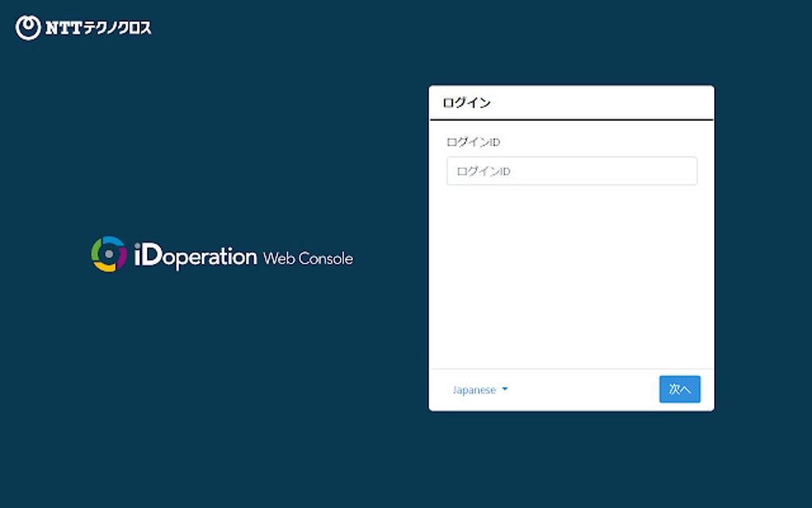Open the Japanese language dropdown
The image size is (812, 508).
[474, 389]
